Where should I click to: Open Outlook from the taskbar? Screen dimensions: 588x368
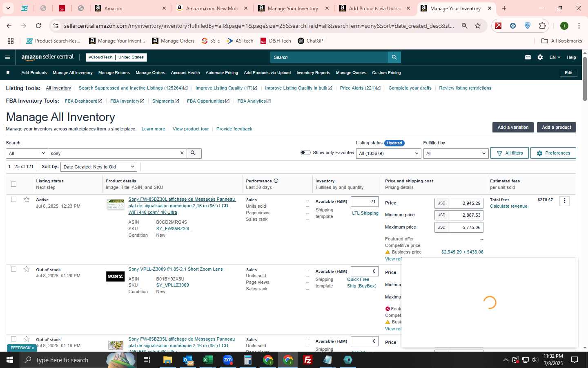pos(188,360)
